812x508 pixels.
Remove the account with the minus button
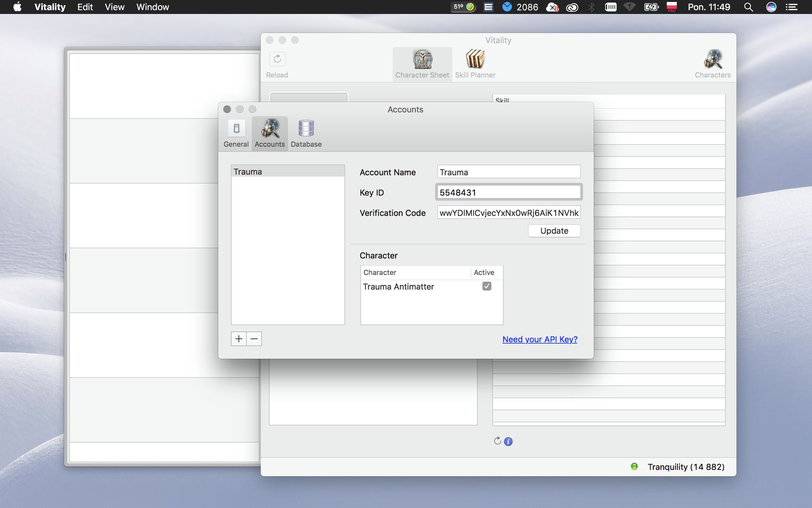[254, 339]
